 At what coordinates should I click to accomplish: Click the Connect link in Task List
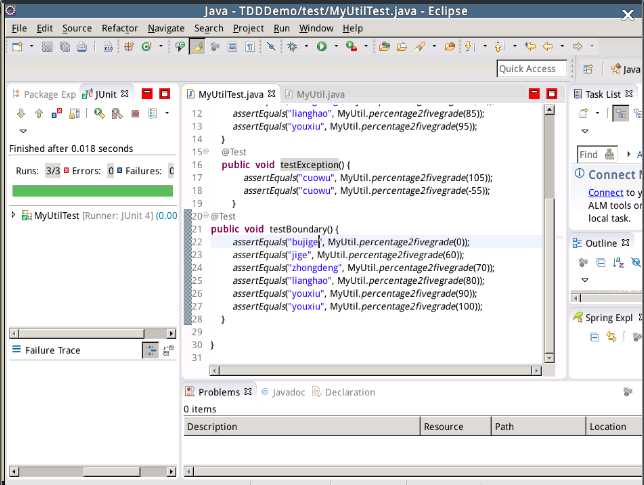[x=605, y=192]
